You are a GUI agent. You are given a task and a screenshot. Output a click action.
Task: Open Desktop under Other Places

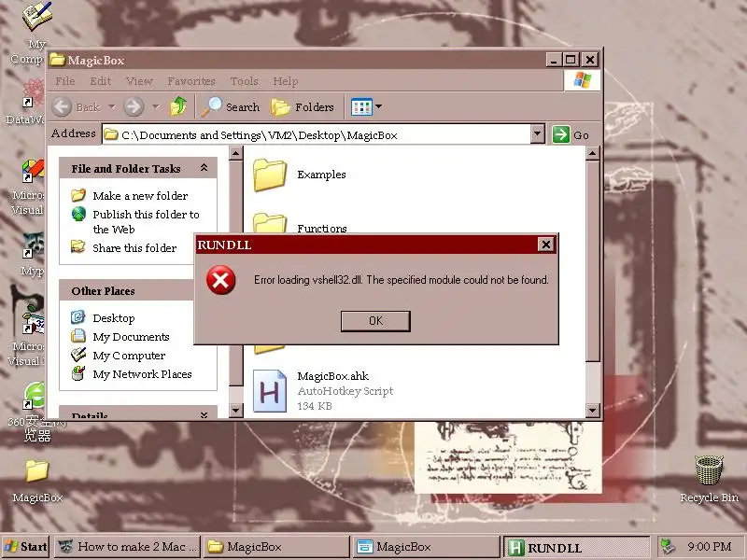(x=113, y=318)
